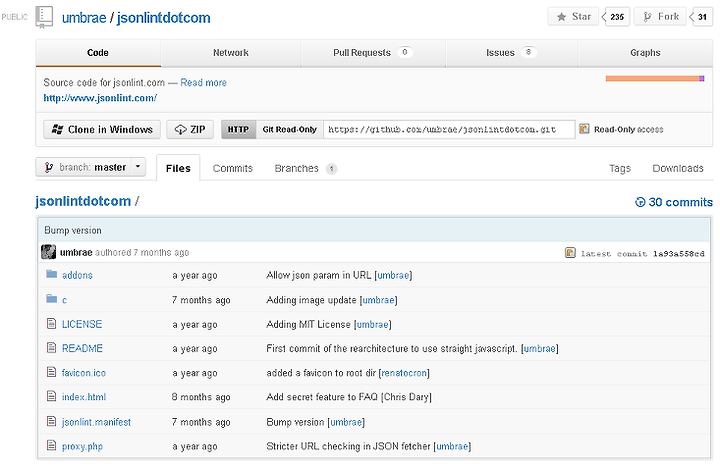The width and height of the screenshot is (720, 468).
Task: Copy the latest commit SHA icon
Action: [570, 253]
